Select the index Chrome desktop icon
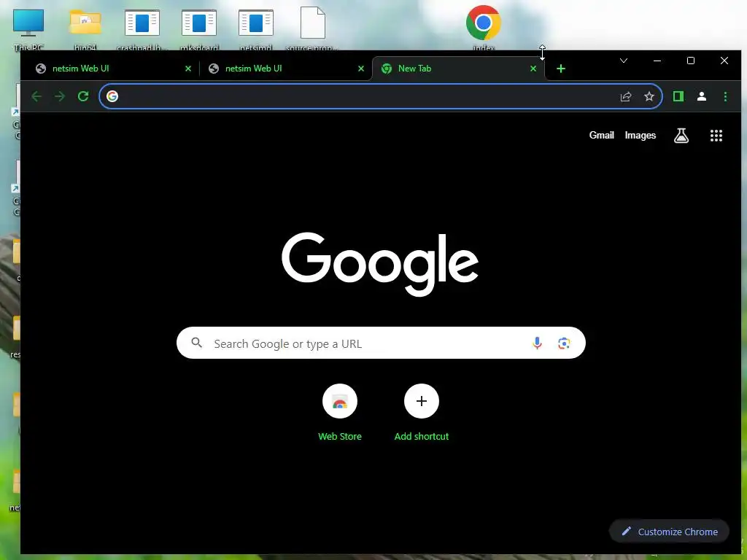Screen dimensions: 747x560 click(x=484, y=28)
